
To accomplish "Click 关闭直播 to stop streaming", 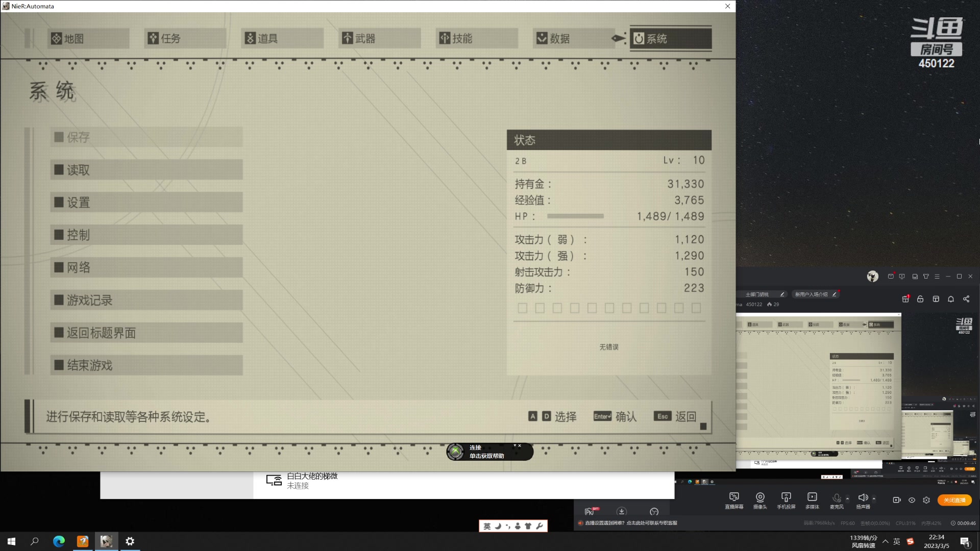I will point(954,500).
